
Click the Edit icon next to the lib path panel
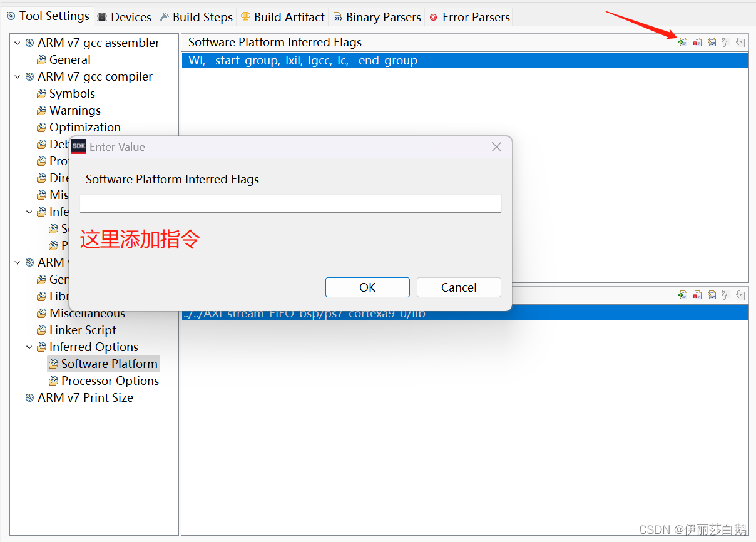712,294
